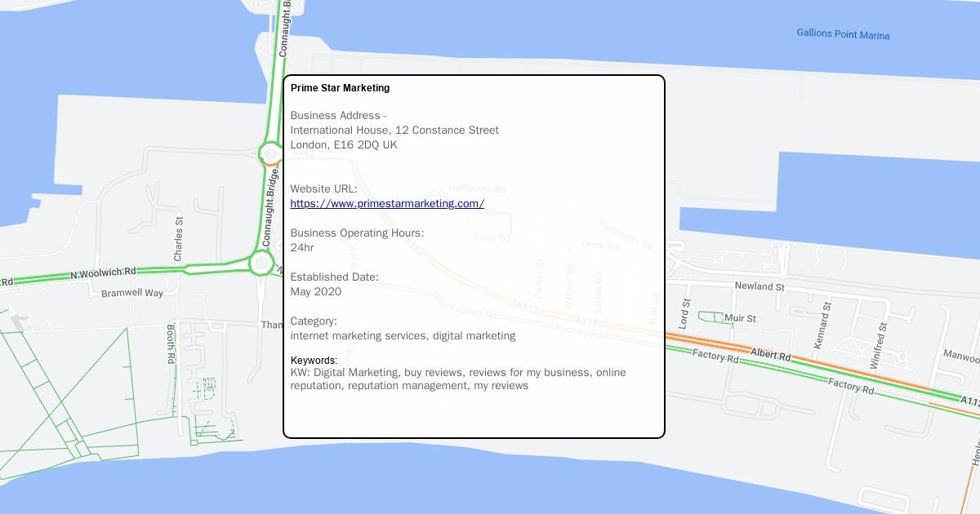This screenshot has width=980, height=514.
Task: Click the Albert Rd road label
Action: [x=772, y=357]
